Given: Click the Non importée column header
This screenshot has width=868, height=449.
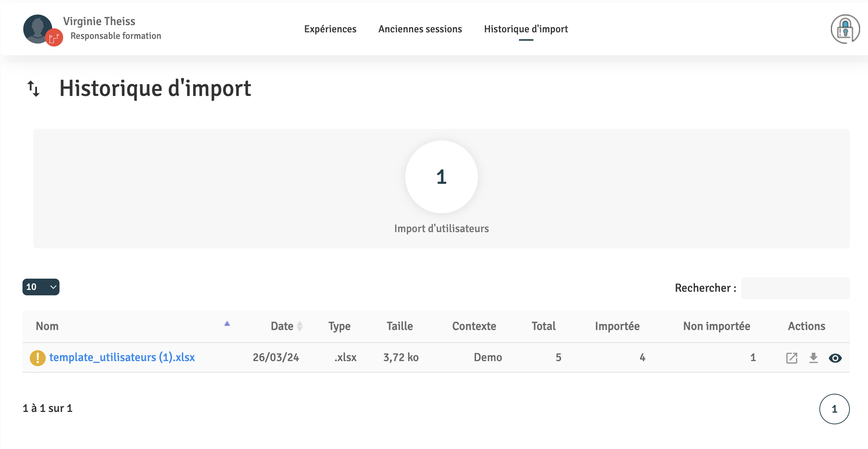Looking at the screenshot, I should tap(716, 326).
